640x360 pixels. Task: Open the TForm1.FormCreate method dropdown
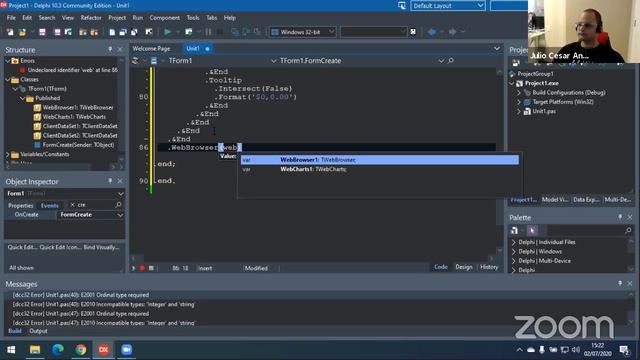tap(441, 61)
